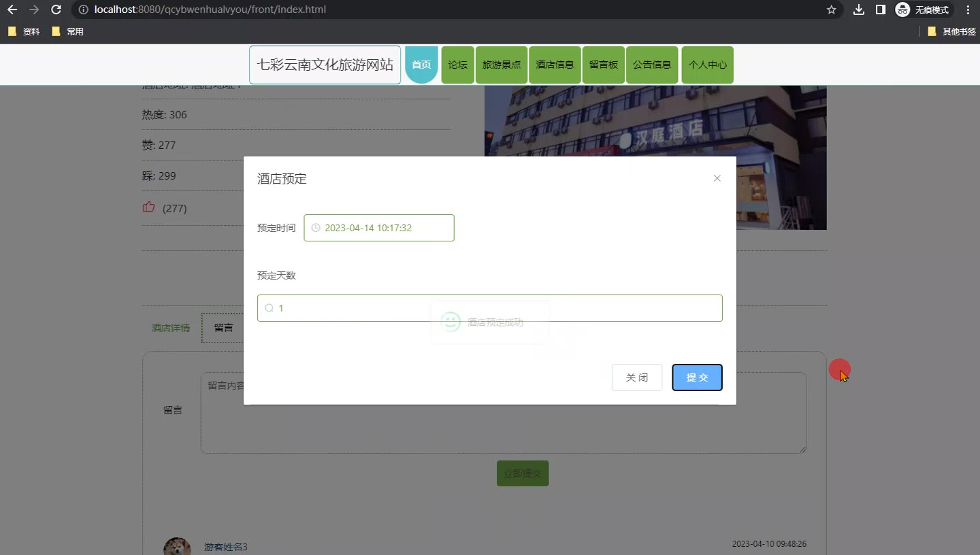Image resolution: width=980 pixels, height=555 pixels.
Task: Go back to the previous page
Action: pyautogui.click(x=12, y=10)
